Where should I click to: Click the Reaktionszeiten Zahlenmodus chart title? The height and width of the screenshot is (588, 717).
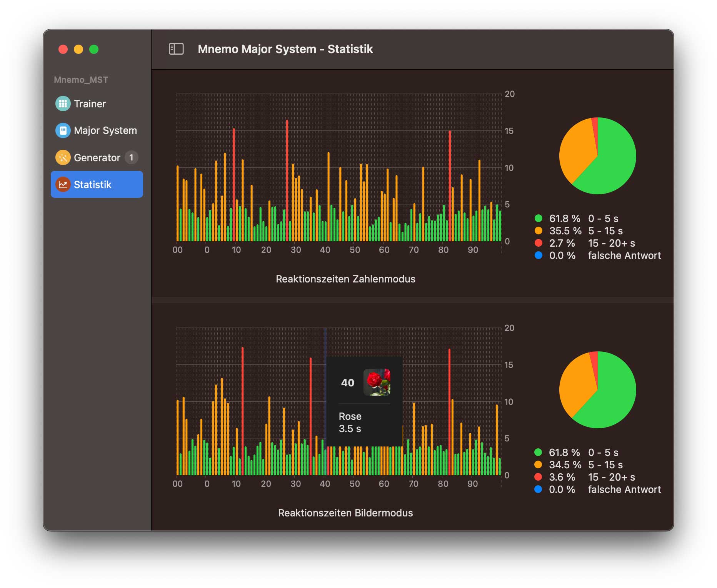pyautogui.click(x=345, y=279)
